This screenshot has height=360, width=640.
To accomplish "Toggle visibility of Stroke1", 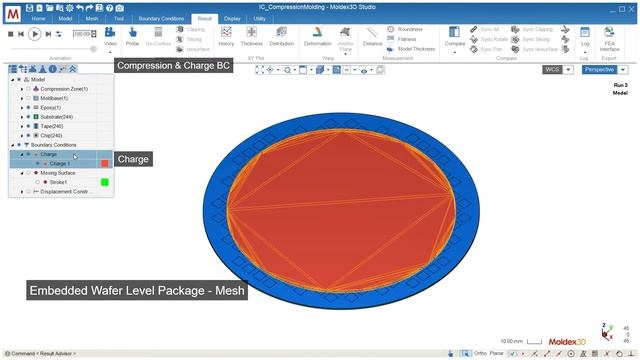I will [x=38, y=182].
